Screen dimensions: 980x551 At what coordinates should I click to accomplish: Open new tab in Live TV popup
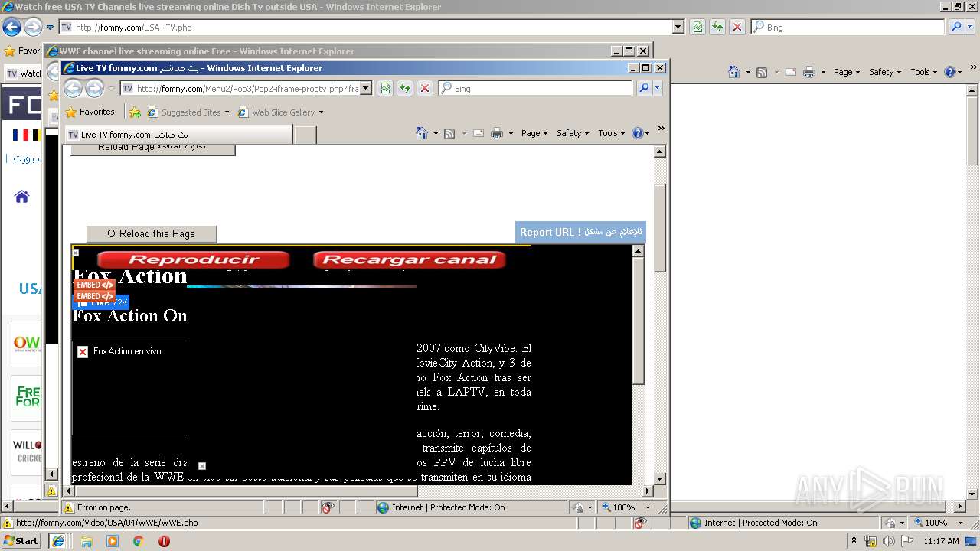tap(305, 135)
